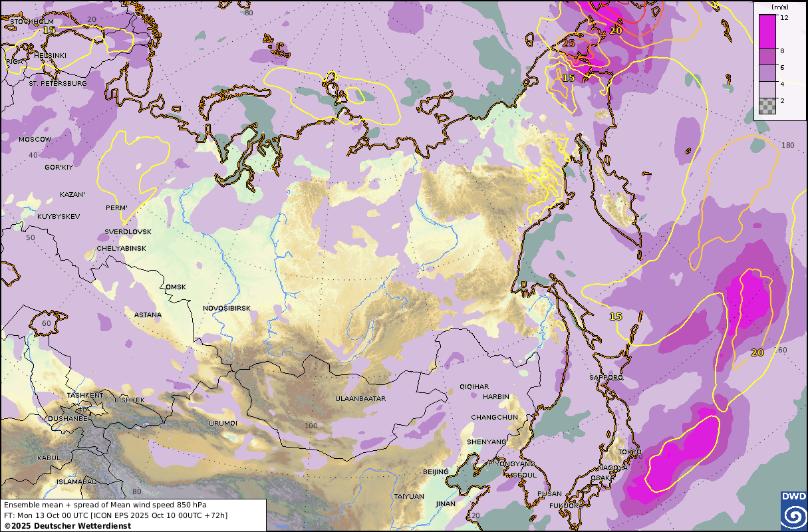
Task: Pick the STOCKHOLM city label
Action: tap(31, 21)
